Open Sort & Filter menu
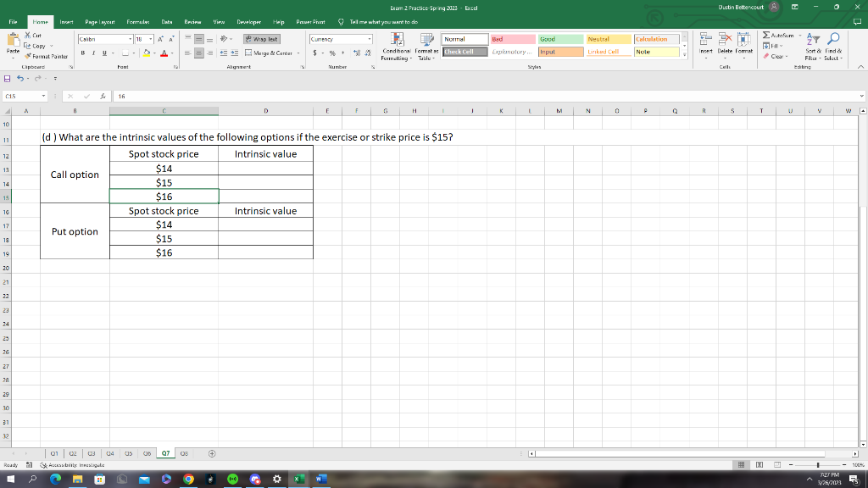868x488 pixels. click(x=813, y=47)
